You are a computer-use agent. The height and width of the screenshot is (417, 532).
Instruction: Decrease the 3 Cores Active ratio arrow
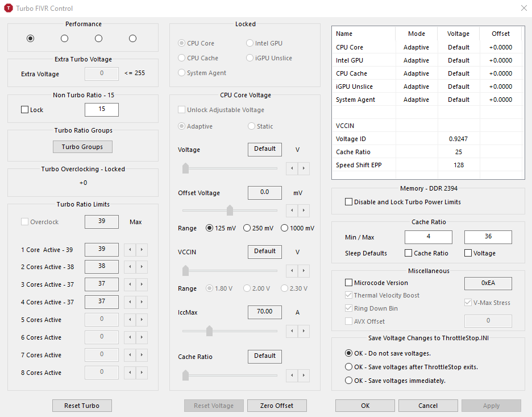(130, 285)
